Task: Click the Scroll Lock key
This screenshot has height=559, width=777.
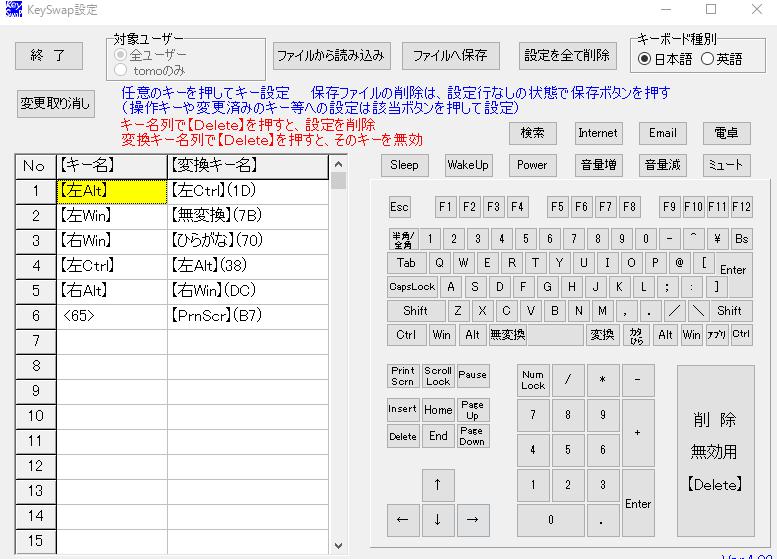Action: (438, 376)
